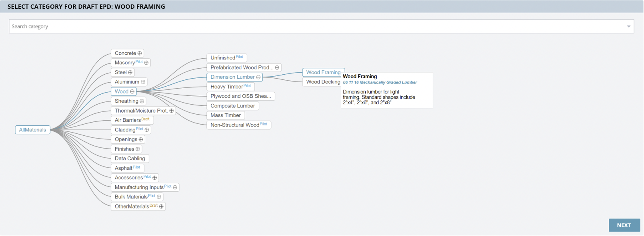Select the Composite Lumber node
644x236 pixels.
click(x=232, y=106)
